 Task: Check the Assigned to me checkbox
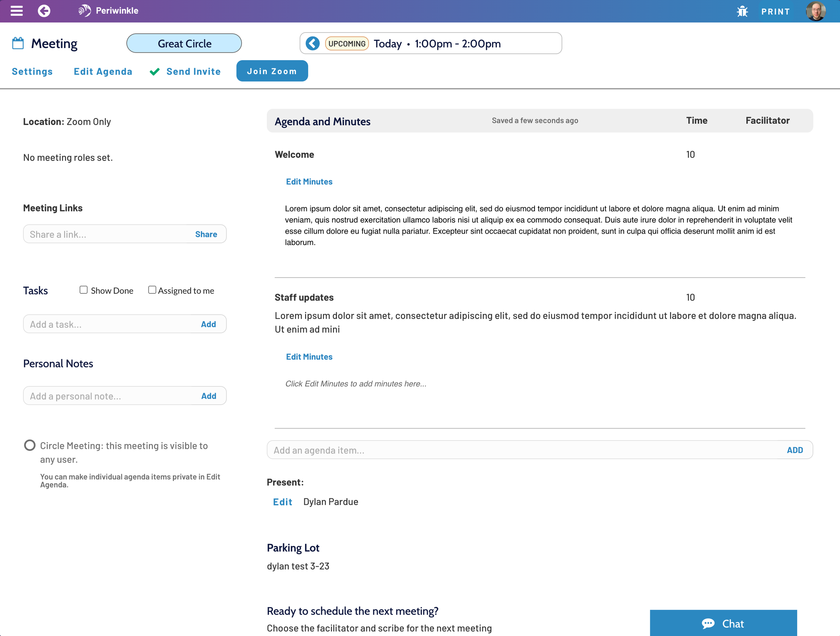pos(152,290)
